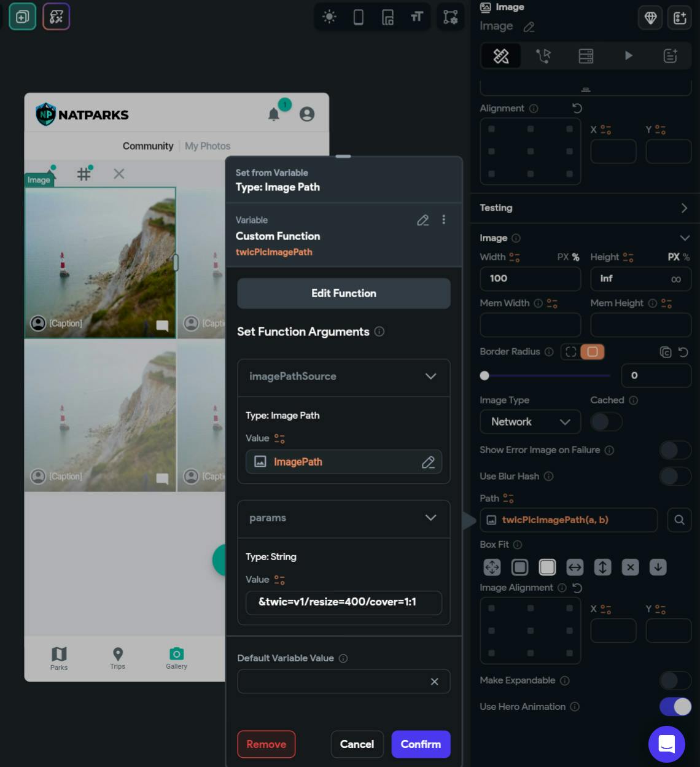Select uniform border radius option
The image size is (700, 767).
(x=593, y=352)
